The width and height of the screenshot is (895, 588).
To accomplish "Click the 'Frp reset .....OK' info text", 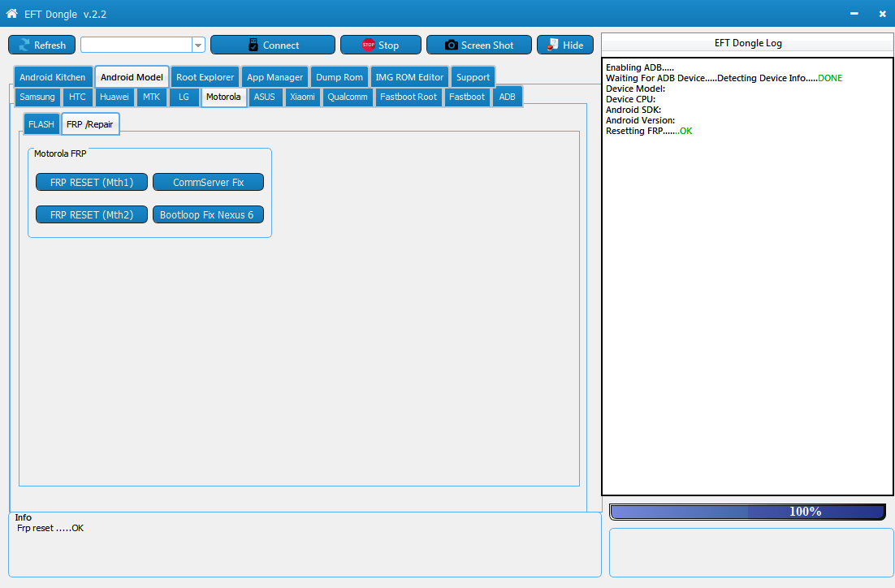I will [x=50, y=528].
